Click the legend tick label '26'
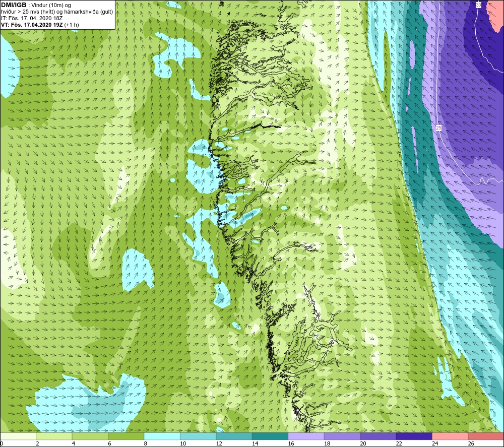 [x=471, y=443]
